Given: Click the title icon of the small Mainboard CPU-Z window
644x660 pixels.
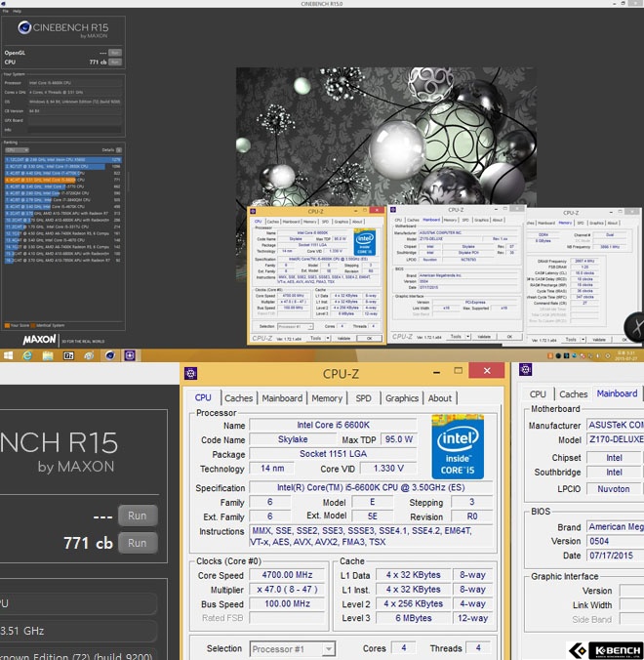Looking at the screenshot, I should [x=393, y=210].
